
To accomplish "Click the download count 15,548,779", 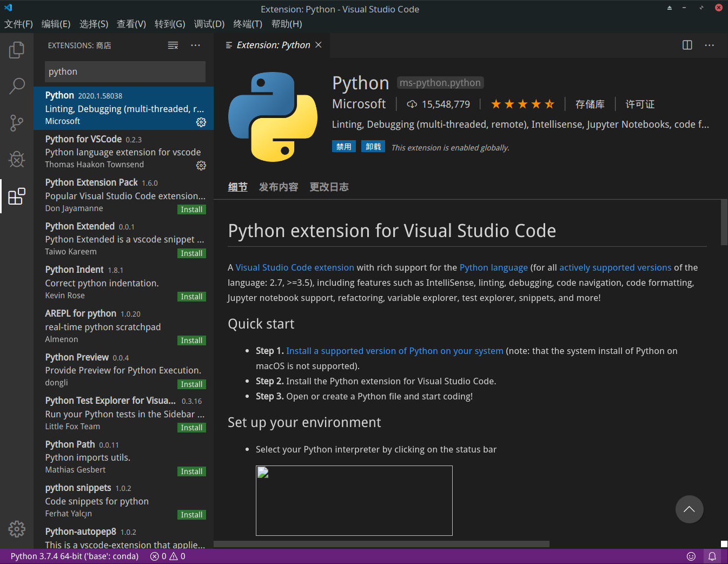I will point(439,104).
